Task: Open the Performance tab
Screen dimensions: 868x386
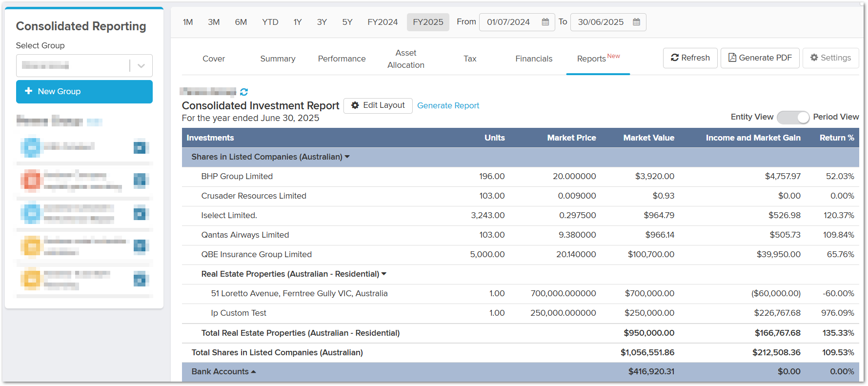Action: pos(342,59)
